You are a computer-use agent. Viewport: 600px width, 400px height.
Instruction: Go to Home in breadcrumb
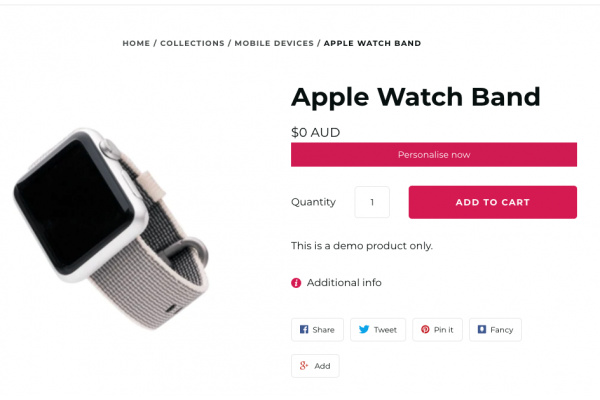pyautogui.click(x=136, y=43)
